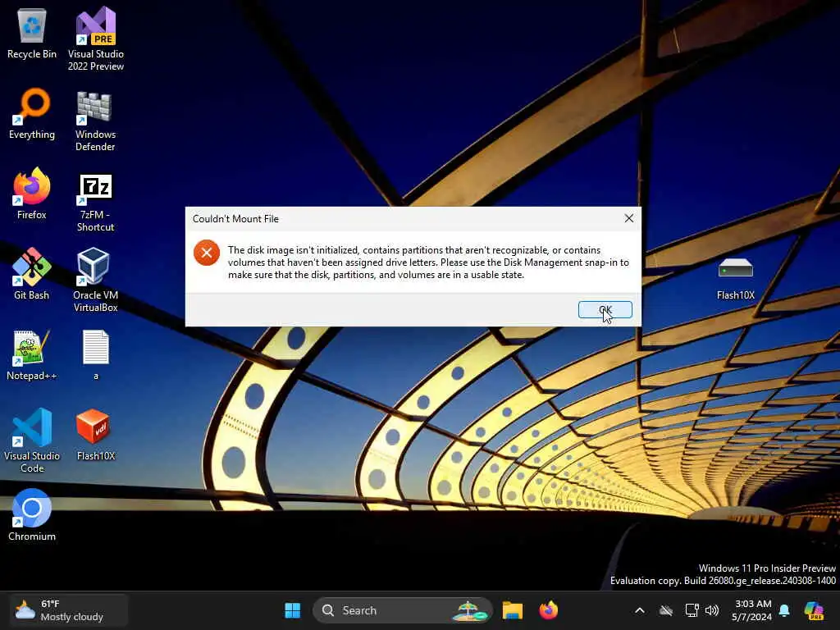
Task: Click the error message text about disk image
Action: (x=428, y=262)
